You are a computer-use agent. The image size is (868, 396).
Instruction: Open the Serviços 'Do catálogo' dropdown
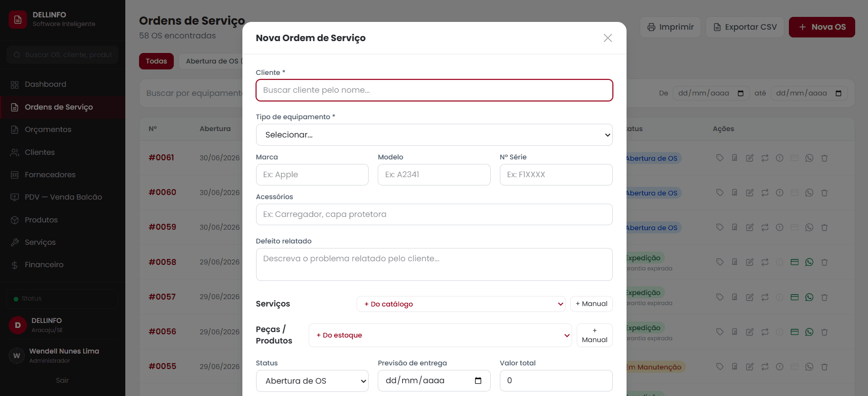(x=461, y=304)
